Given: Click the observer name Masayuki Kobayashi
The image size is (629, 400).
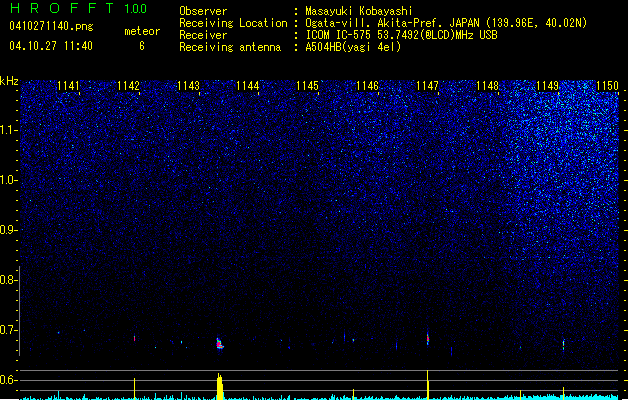Looking at the screenshot, I should pos(359,11).
